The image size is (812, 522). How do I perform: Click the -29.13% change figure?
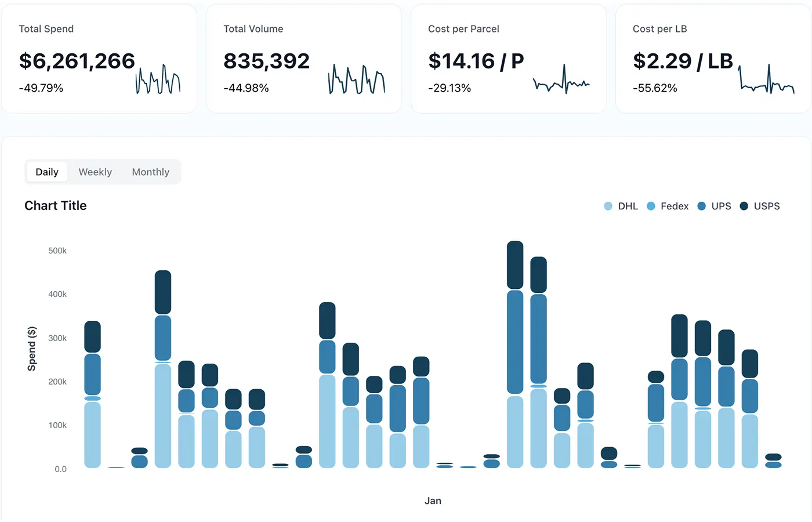click(x=449, y=88)
